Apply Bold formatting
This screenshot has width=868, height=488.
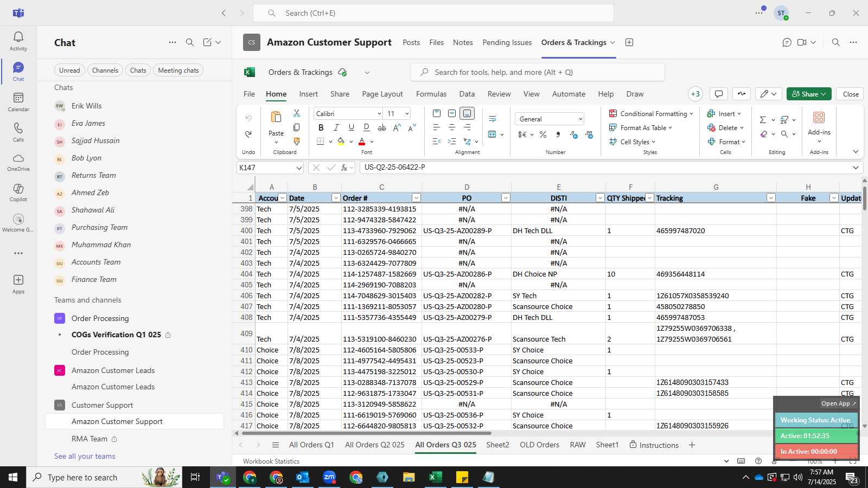click(321, 127)
